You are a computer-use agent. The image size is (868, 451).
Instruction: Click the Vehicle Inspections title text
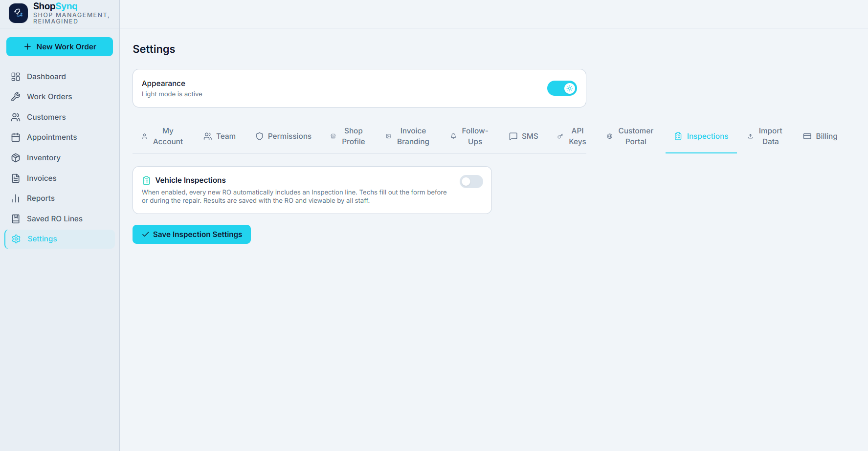click(x=191, y=180)
